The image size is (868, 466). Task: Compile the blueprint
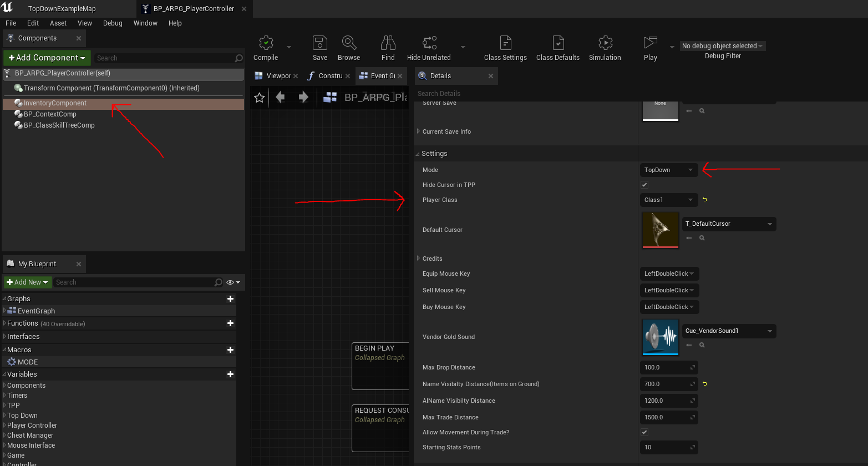[266, 48]
